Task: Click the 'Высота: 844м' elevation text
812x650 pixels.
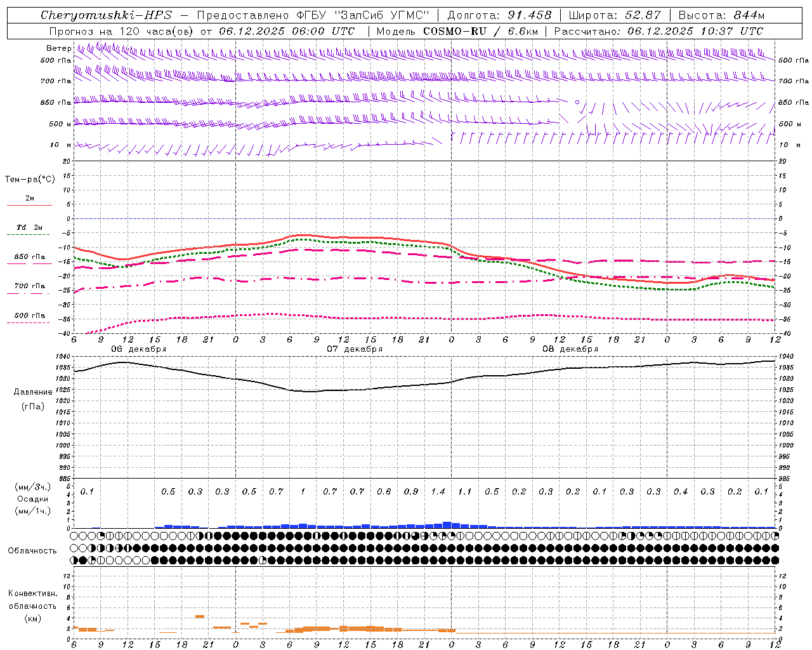Action: (x=721, y=15)
